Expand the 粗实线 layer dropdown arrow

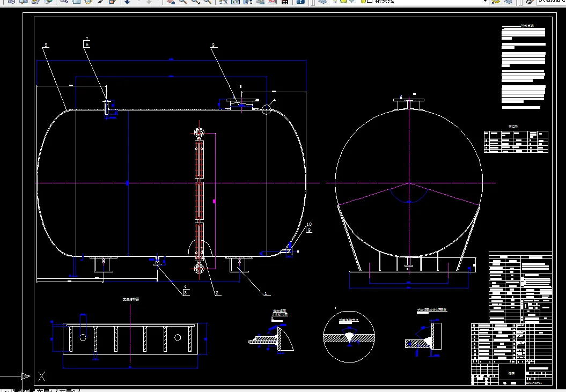click(x=486, y=2)
